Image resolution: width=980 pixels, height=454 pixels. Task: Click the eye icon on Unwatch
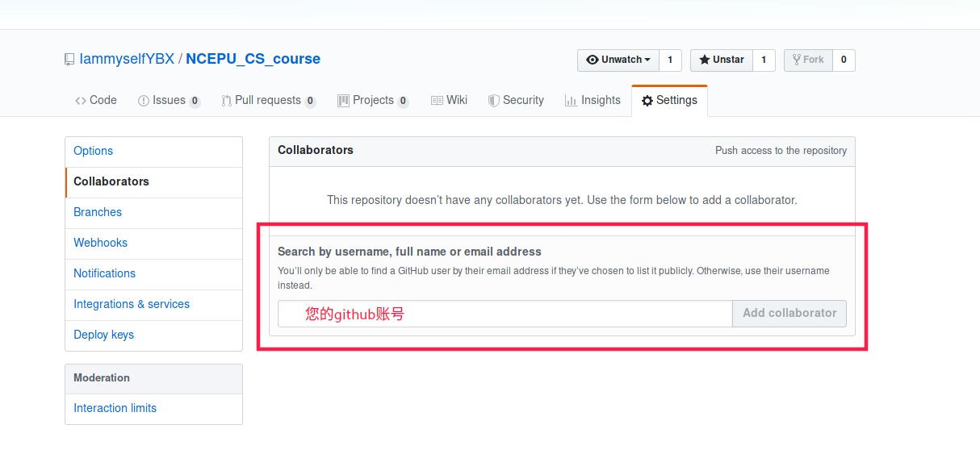pos(593,60)
